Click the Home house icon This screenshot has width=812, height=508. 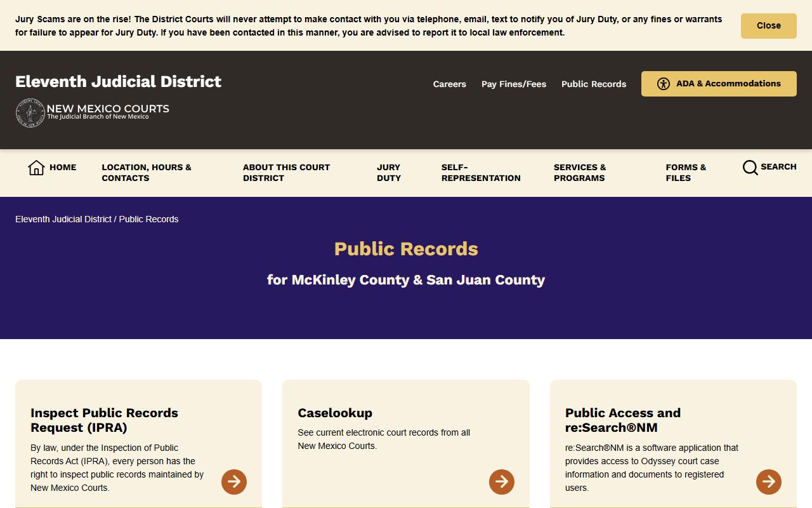tap(36, 168)
